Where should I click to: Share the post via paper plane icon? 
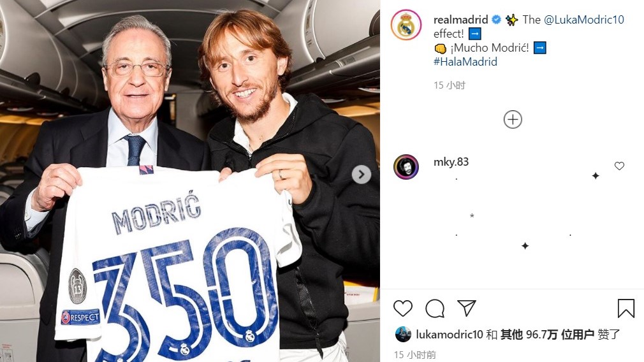(467, 308)
